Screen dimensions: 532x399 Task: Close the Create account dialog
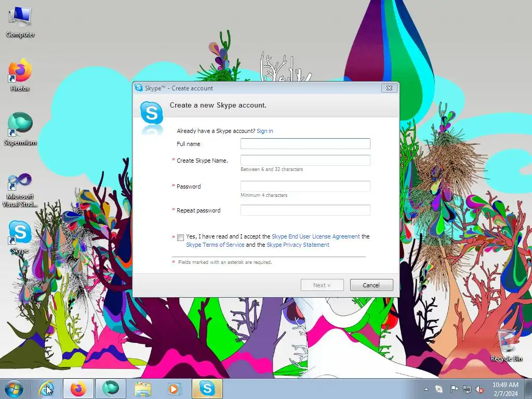click(389, 88)
